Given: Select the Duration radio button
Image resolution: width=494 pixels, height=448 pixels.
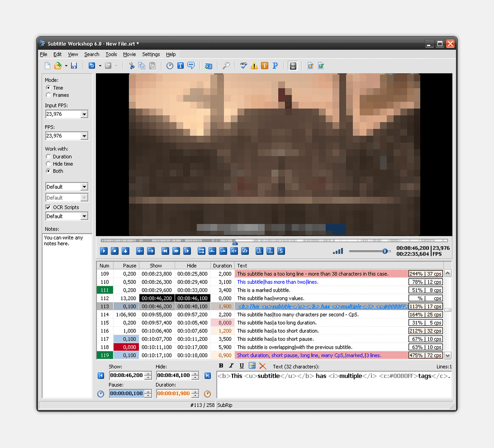Looking at the screenshot, I should pyautogui.click(x=48, y=156).
